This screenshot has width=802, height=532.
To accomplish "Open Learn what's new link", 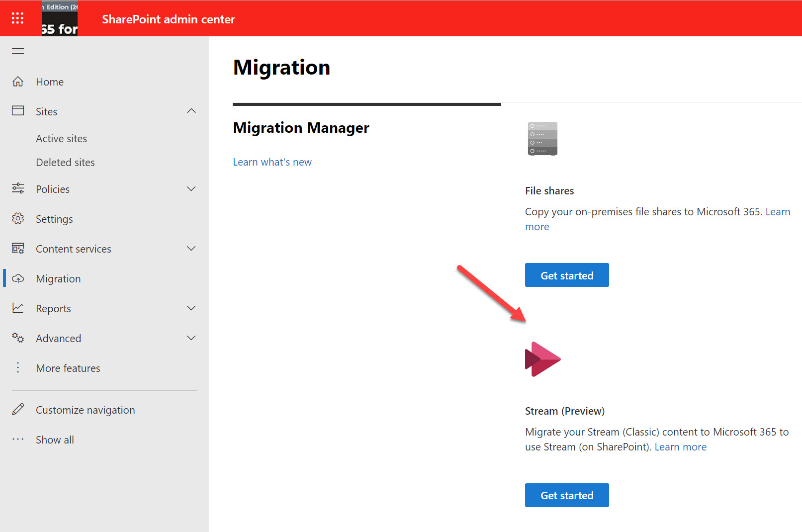I will point(272,162).
